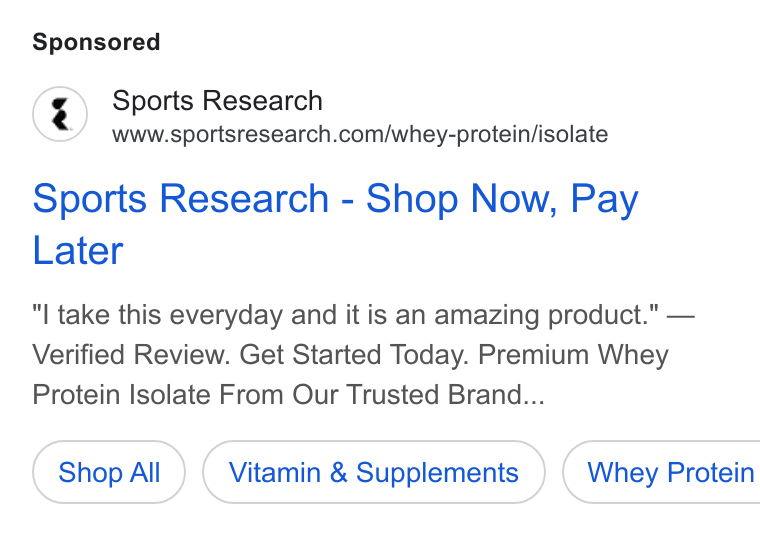Open the Whey Protein chip
This screenshot has height=536, width=760.
click(661, 472)
